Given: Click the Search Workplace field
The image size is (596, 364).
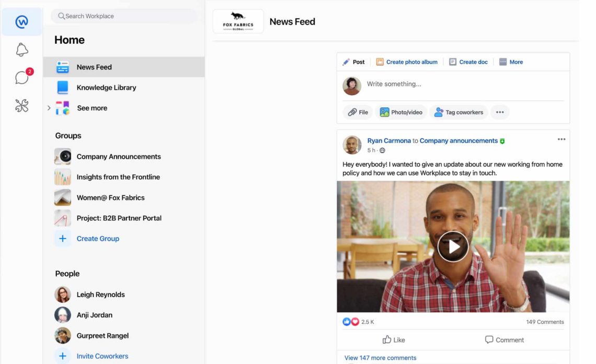Looking at the screenshot, I should pyautogui.click(x=124, y=16).
